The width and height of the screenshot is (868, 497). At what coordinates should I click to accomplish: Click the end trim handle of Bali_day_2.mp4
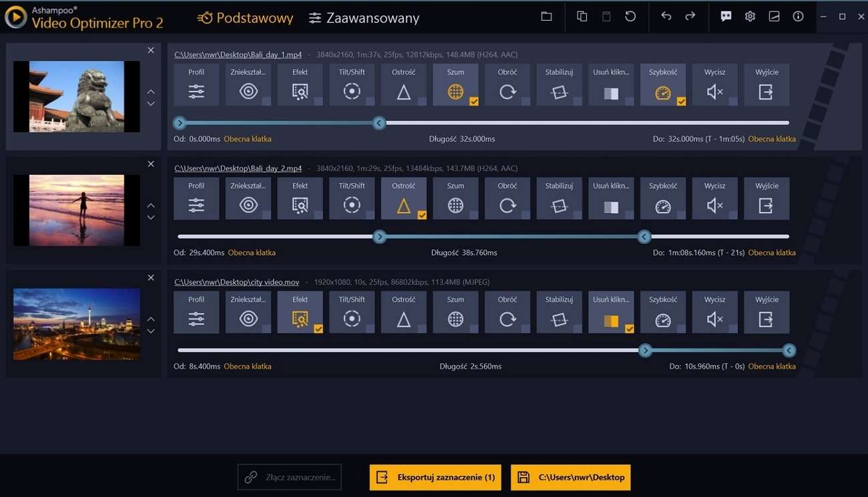click(x=644, y=236)
